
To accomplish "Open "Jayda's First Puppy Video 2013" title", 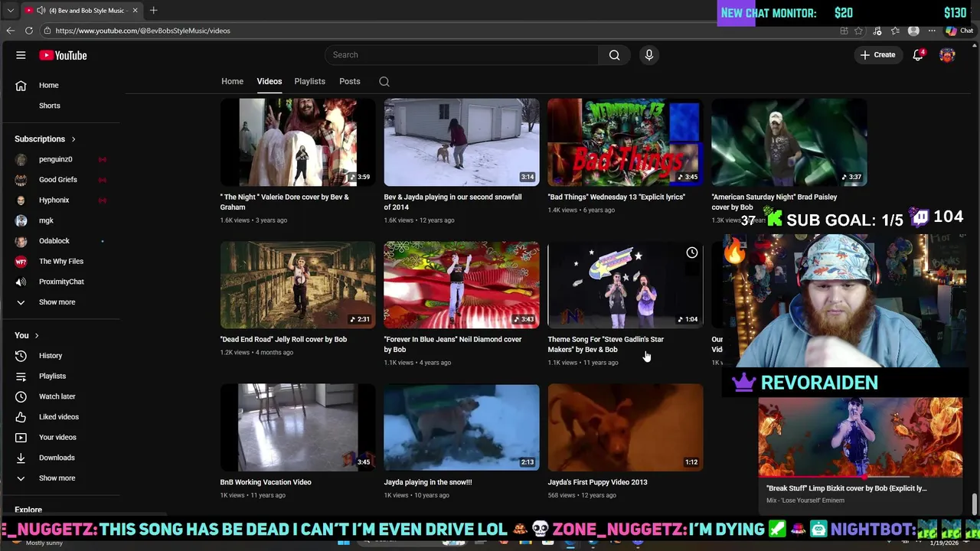I will coord(597,483).
